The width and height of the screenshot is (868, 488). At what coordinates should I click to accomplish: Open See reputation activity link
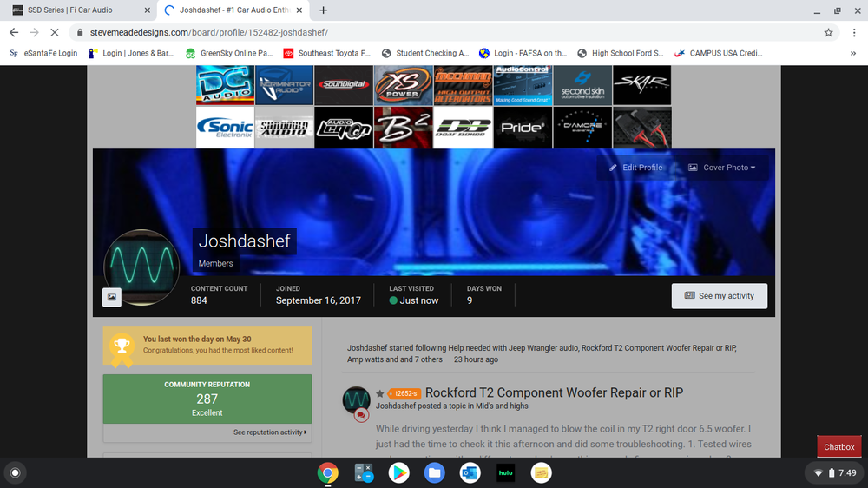pos(270,432)
